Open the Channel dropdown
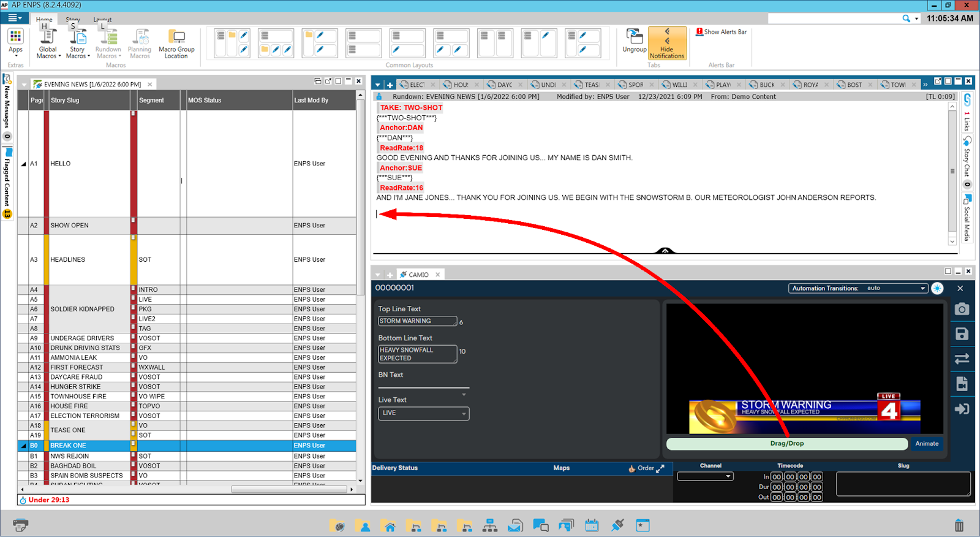 (x=705, y=476)
